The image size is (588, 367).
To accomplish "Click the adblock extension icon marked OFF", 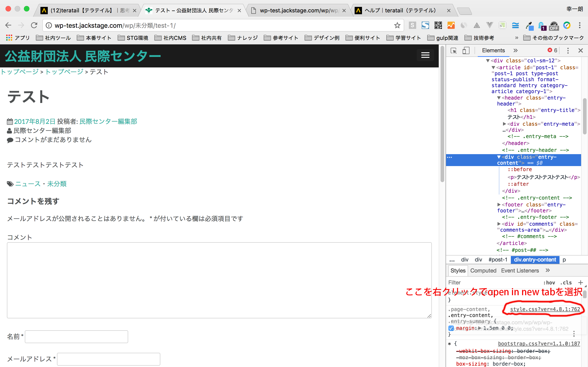I will click(554, 25).
